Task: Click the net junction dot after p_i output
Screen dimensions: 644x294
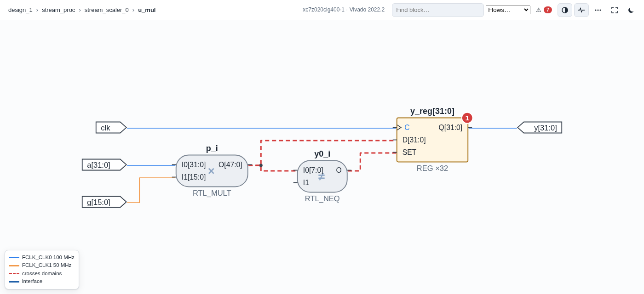Action: pyautogui.click(x=261, y=165)
